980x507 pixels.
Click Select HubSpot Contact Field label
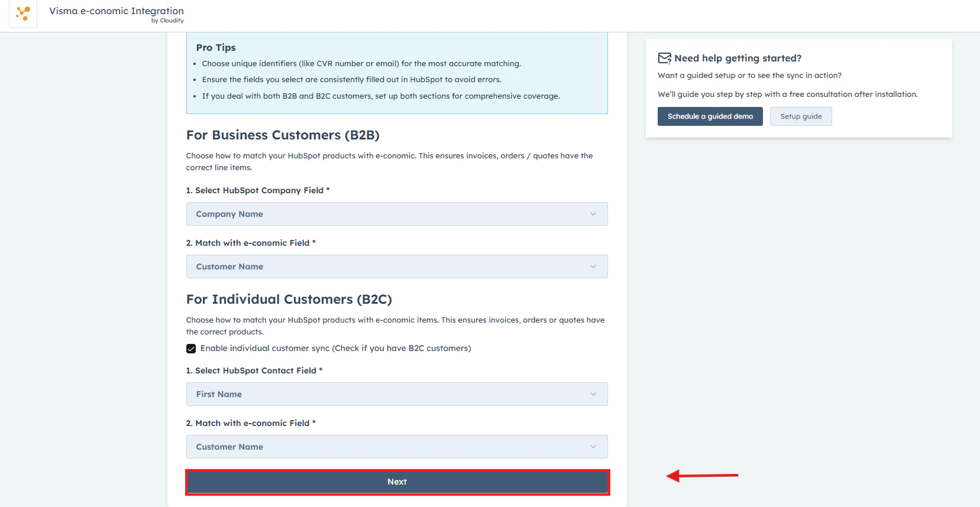click(x=254, y=370)
